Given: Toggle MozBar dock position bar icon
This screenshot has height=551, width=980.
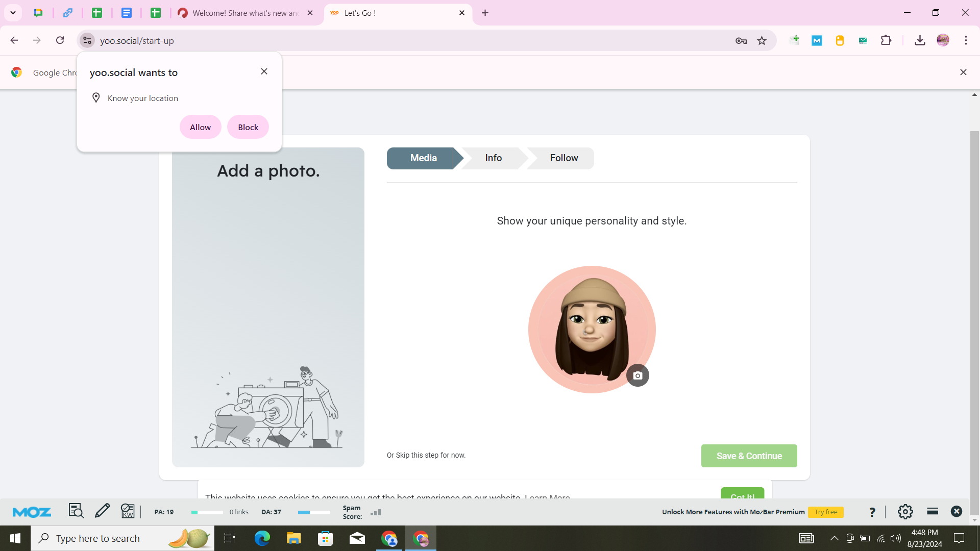Looking at the screenshot, I should point(933,511).
